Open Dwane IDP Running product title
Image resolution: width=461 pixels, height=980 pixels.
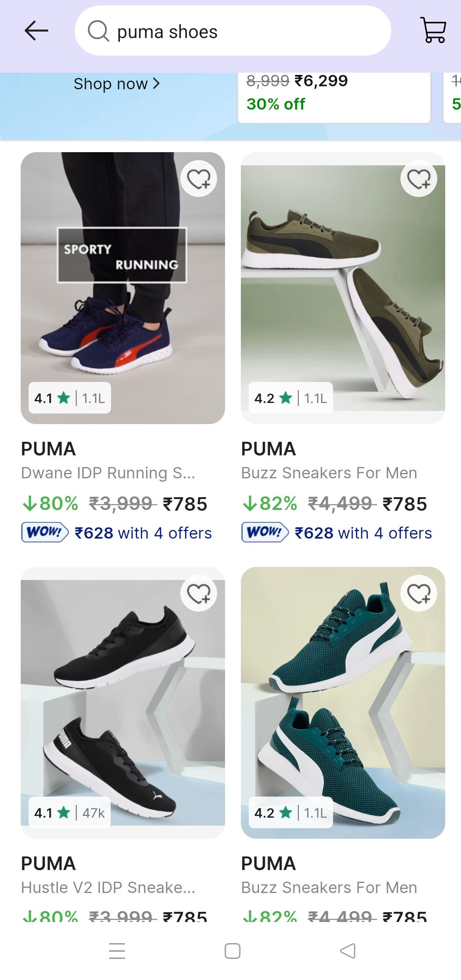[x=108, y=473]
